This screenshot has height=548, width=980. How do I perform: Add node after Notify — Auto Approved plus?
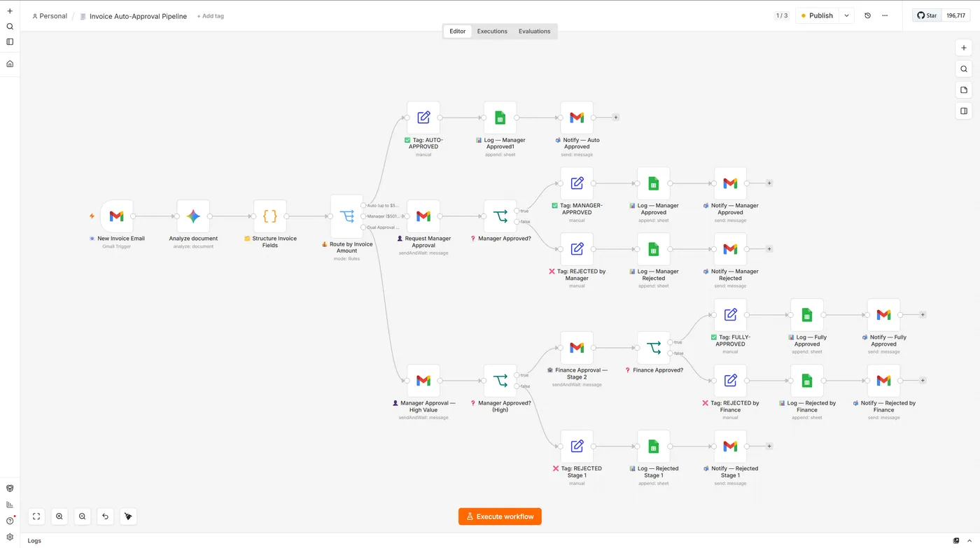click(616, 118)
